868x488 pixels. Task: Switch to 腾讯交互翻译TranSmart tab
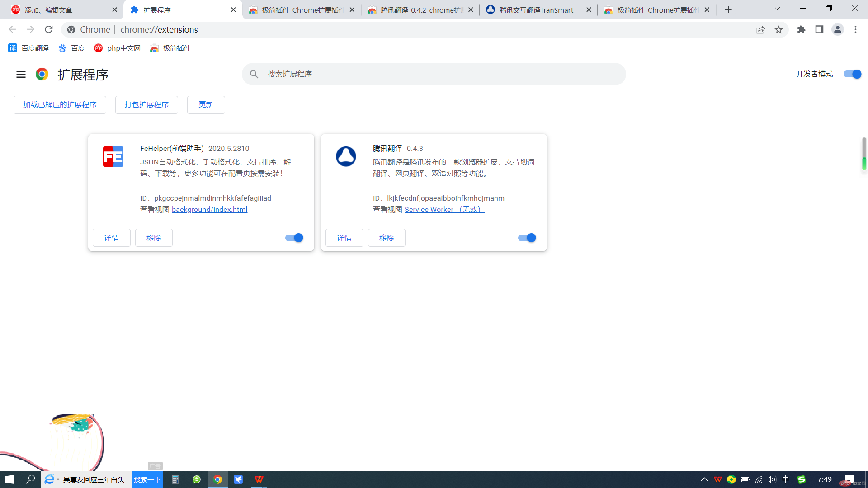pyautogui.click(x=538, y=9)
